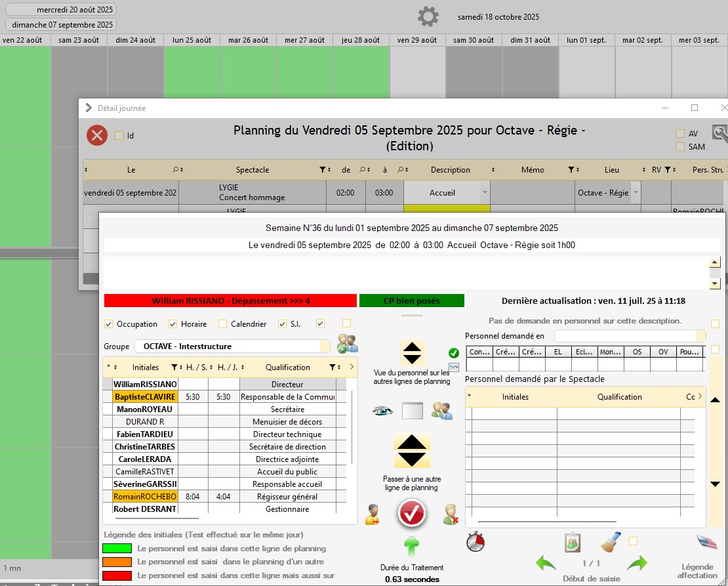Expand the Accueil description dropdown arrow
Viewport: 728px width, 586px height.
pos(484,193)
